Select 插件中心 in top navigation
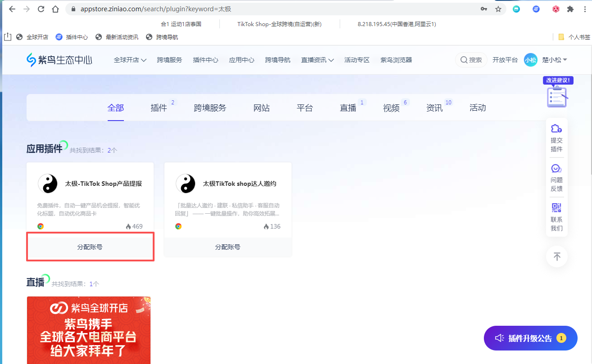This screenshot has height=364, width=592. pyautogui.click(x=205, y=60)
